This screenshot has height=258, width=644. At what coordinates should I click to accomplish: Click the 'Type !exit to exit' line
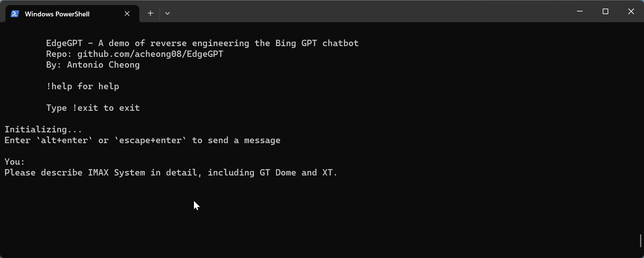92,107
